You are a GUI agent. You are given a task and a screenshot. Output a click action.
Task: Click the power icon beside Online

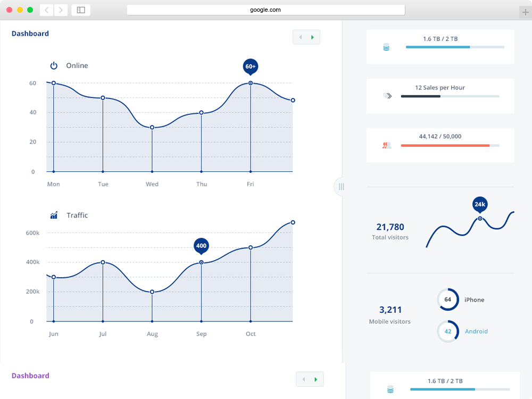(x=54, y=65)
